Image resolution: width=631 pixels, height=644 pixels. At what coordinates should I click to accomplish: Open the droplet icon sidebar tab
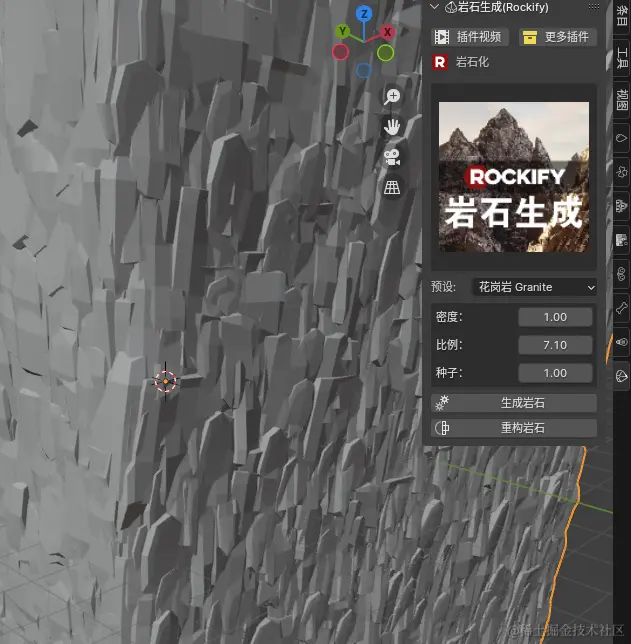coord(622,138)
